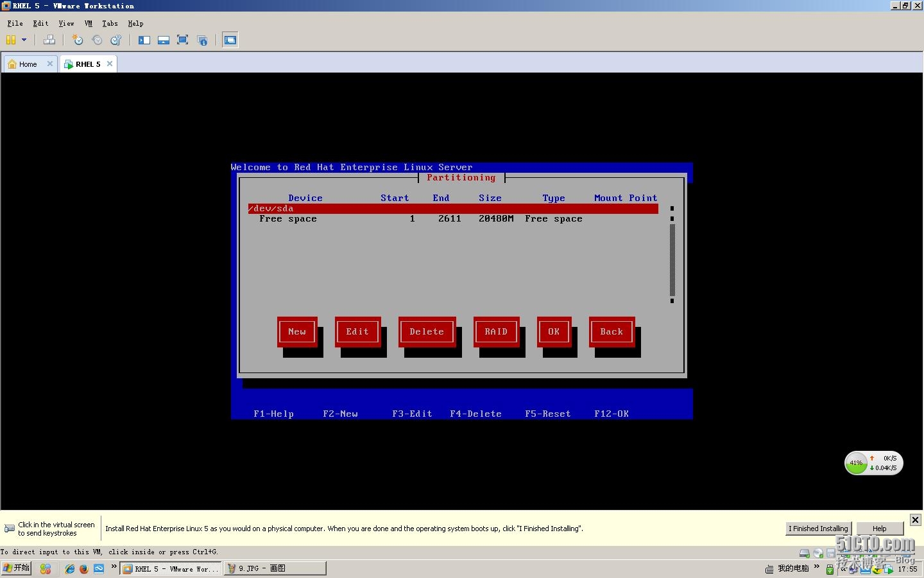The image size is (924, 578).
Task: Click the taskbar keyboard icon near 我的电脑
Action: point(769,569)
